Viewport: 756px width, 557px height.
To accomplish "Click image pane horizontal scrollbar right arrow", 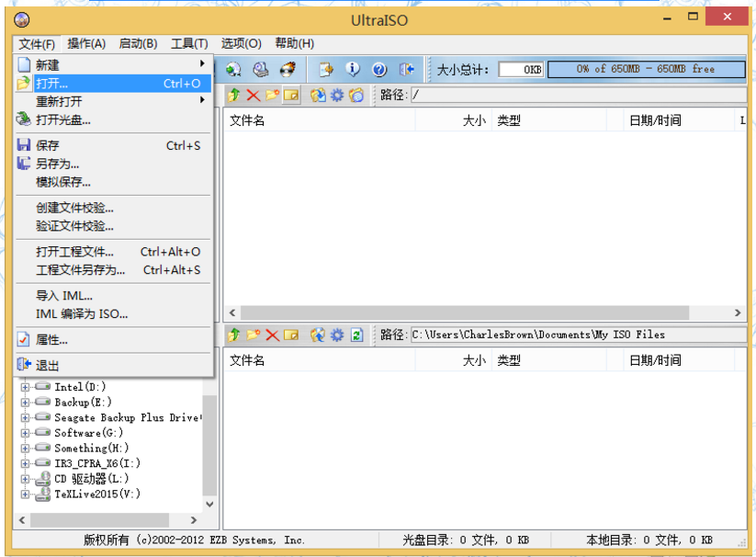I will (738, 313).
